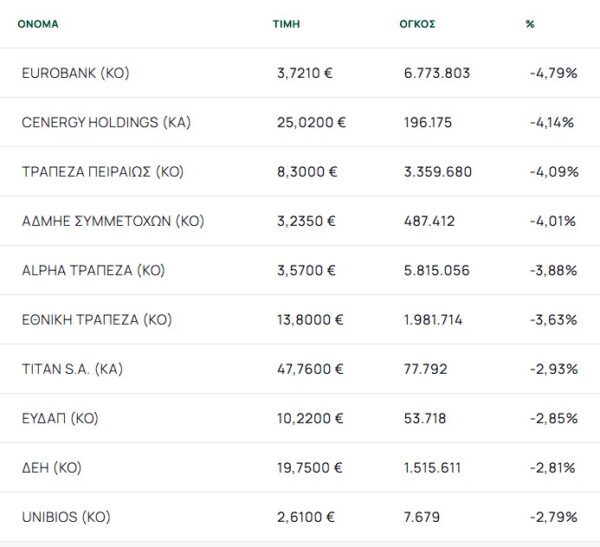Open the CENERGY HOLDINGS (ΚΑ) stock
600x547 pixels.
pyautogui.click(x=106, y=122)
